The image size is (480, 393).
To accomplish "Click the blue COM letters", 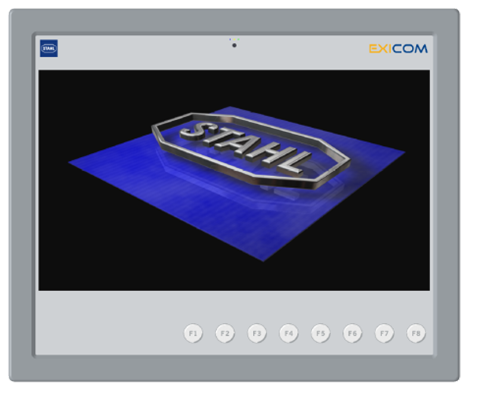I will point(410,49).
